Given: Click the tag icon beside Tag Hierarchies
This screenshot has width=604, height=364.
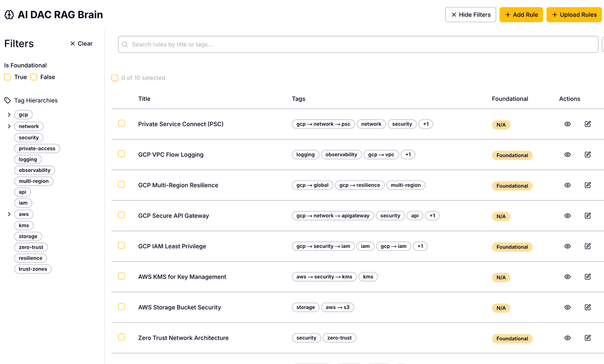Looking at the screenshot, I should point(7,100).
